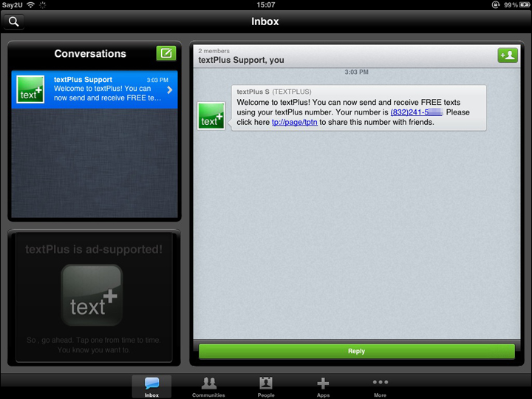Tap the Conversations panel title
This screenshot has width=532, height=399.
click(x=90, y=54)
